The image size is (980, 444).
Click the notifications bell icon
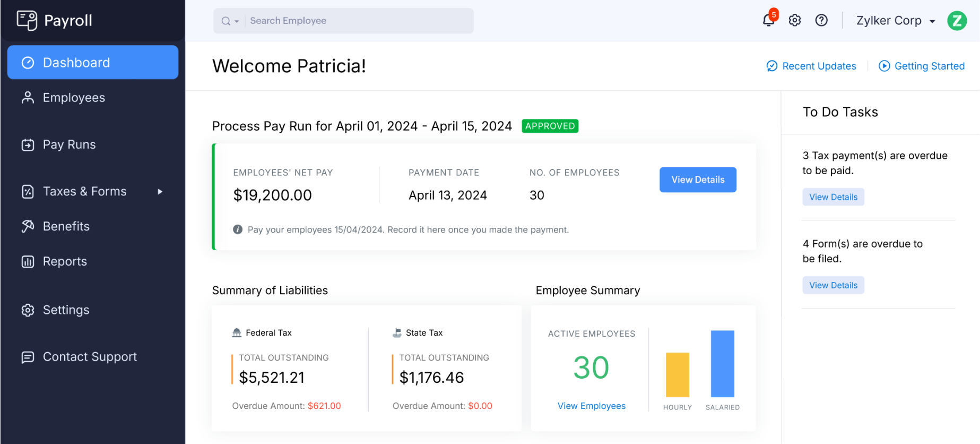click(x=768, y=20)
